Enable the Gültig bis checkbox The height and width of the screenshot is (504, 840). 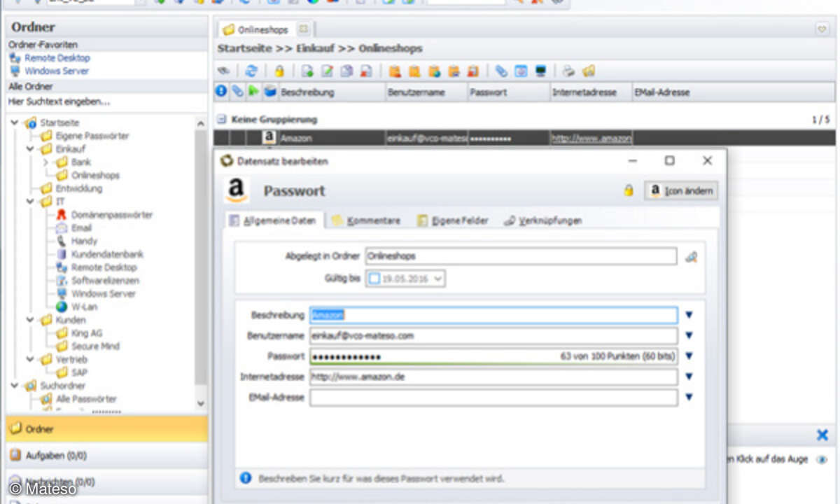coord(374,278)
